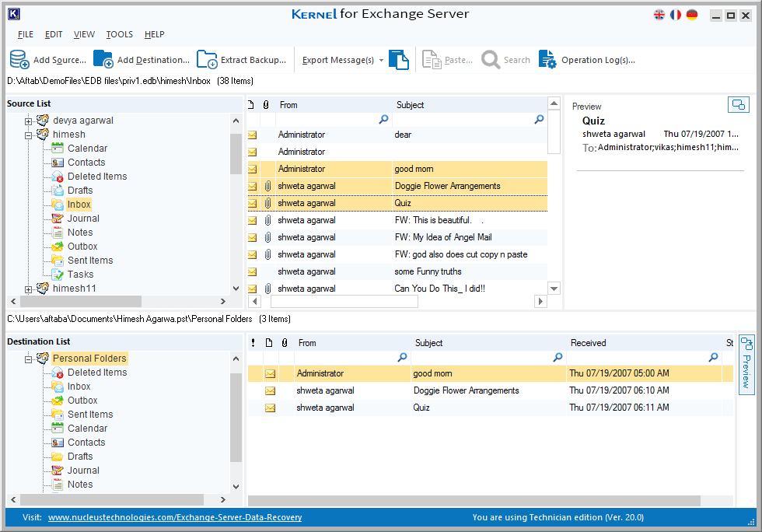Click the Add Source... button label
The width and height of the screenshot is (762, 532).
coord(60,60)
